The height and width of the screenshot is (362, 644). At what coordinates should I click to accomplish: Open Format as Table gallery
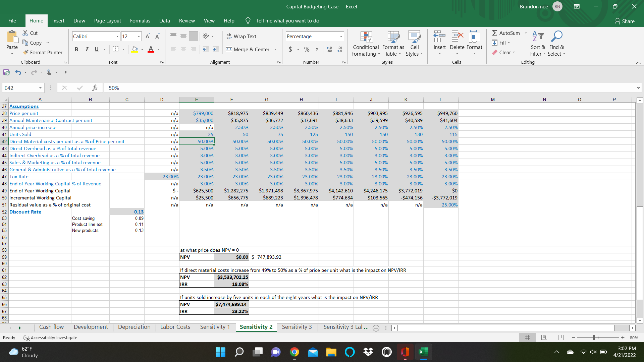click(393, 44)
